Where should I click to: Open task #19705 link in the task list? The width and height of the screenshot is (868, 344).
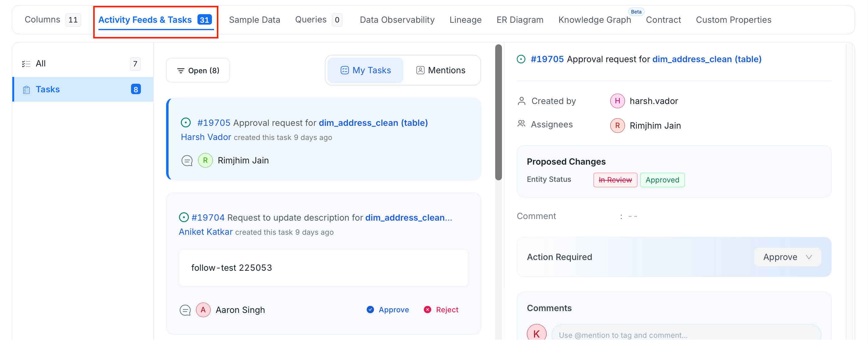point(214,123)
